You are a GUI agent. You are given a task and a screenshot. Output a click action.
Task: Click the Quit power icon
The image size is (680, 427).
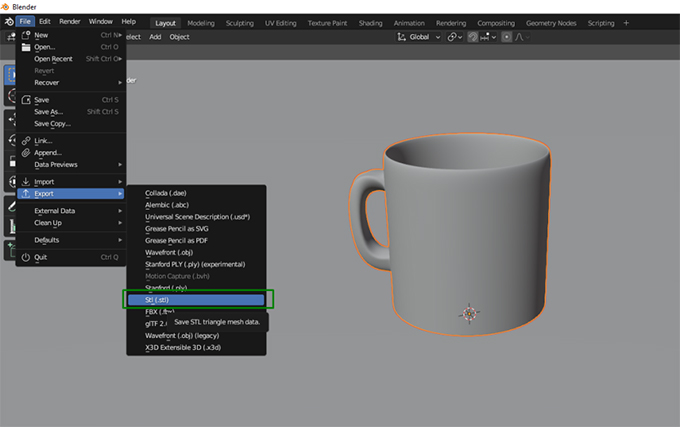point(26,257)
